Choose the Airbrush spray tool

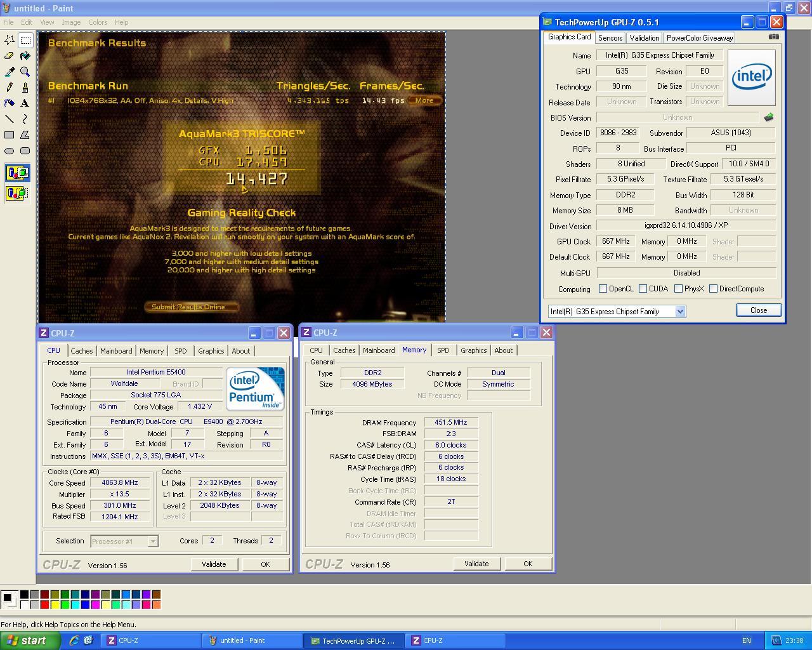(x=10, y=103)
